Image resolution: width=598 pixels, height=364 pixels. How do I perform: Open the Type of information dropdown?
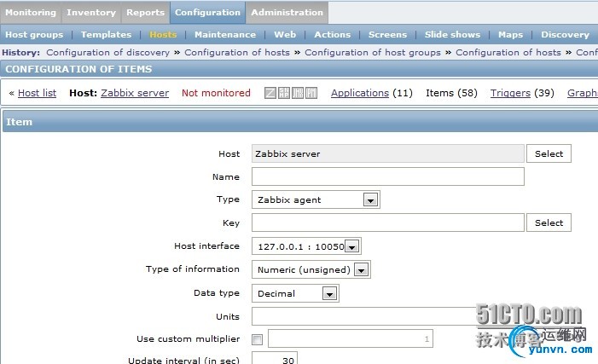click(311, 269)
